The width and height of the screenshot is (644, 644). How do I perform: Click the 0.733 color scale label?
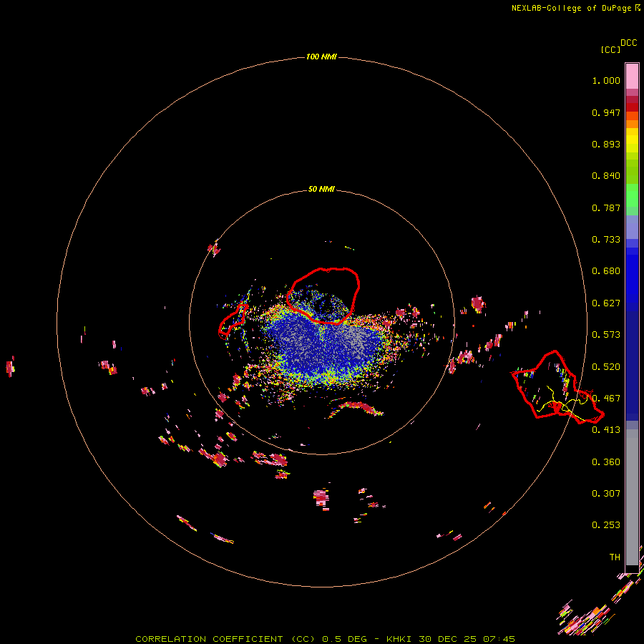pos(606,240)
